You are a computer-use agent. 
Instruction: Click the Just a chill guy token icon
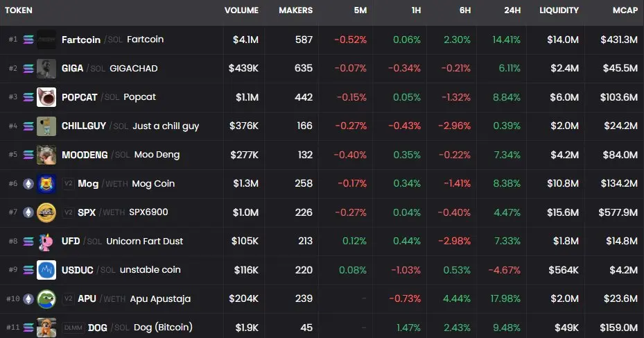[46, 126]
